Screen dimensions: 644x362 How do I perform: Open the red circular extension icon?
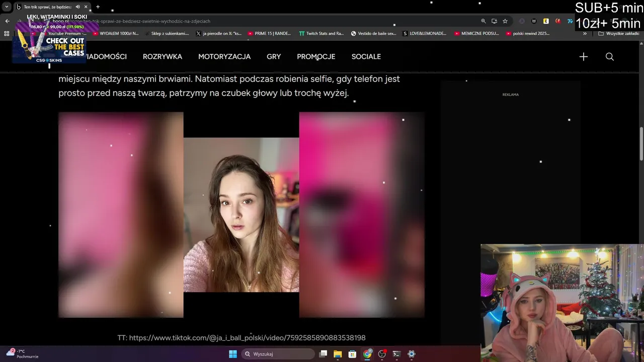point(558,21)
